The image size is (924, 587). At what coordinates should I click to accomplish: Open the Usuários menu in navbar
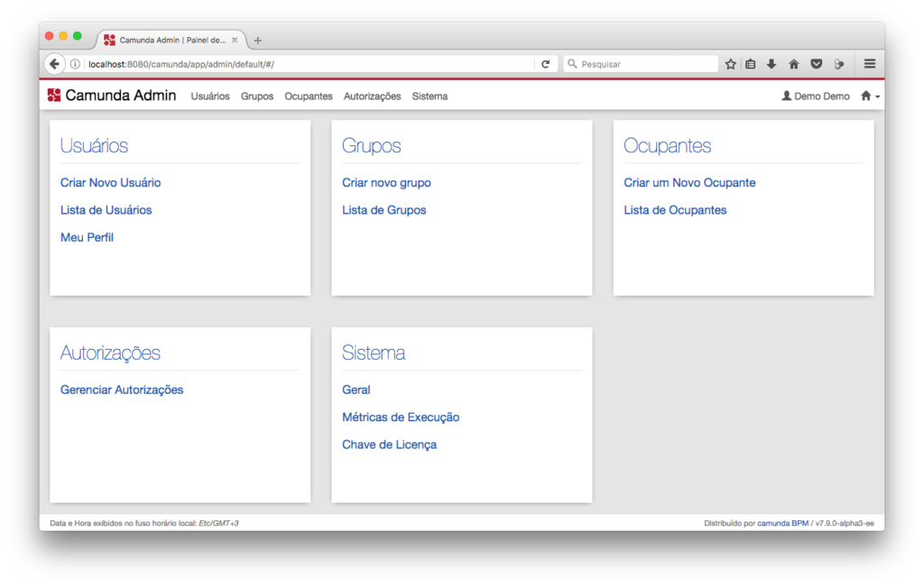pyautogui.click(x=210, y=96)
